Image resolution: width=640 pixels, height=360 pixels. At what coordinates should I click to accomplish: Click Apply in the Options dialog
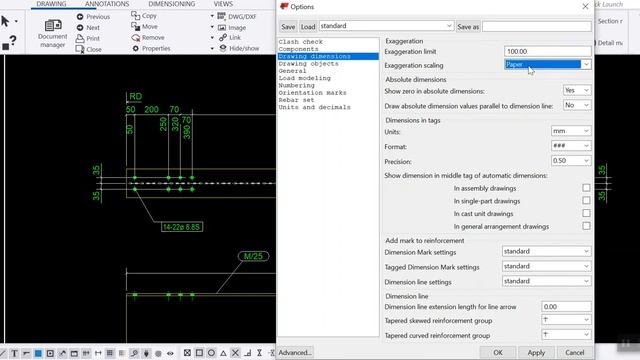click(x=536, y=352)
